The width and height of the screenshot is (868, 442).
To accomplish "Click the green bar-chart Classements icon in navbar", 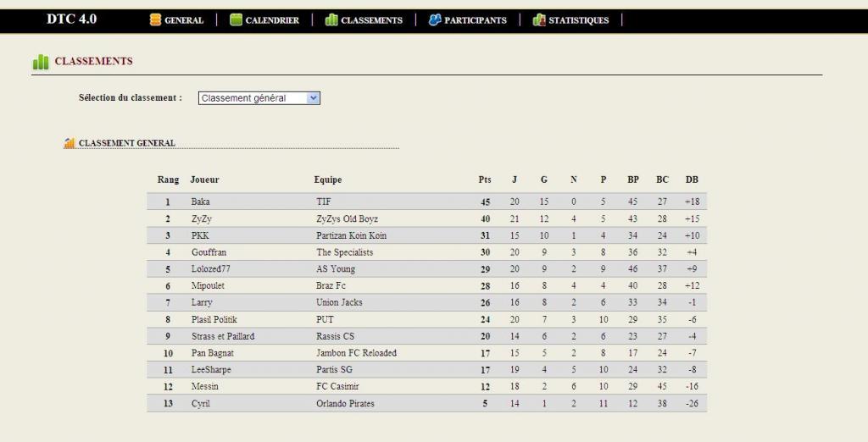I will point(331,20).
